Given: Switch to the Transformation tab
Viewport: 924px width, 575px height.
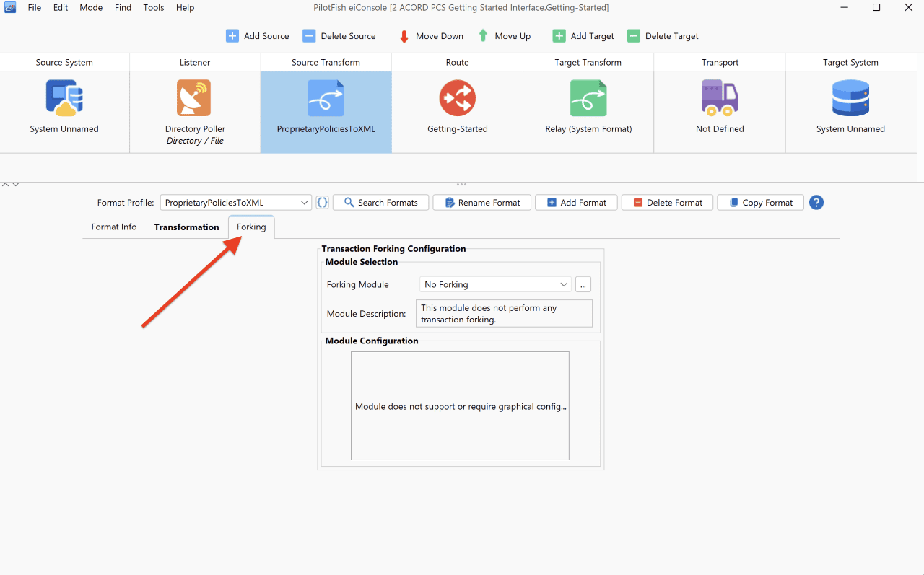Looking at the screenshot, I should tap(186, 227).
